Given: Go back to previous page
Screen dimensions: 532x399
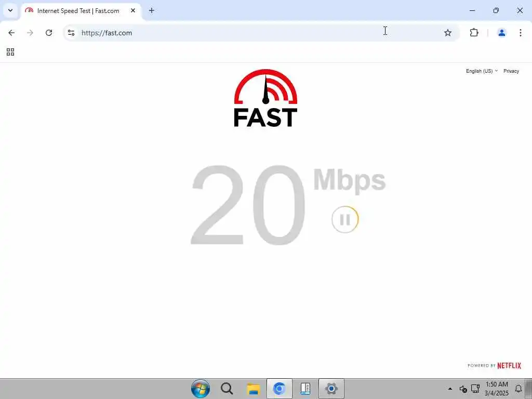Looking at the screenshot, I should (11, 33).
